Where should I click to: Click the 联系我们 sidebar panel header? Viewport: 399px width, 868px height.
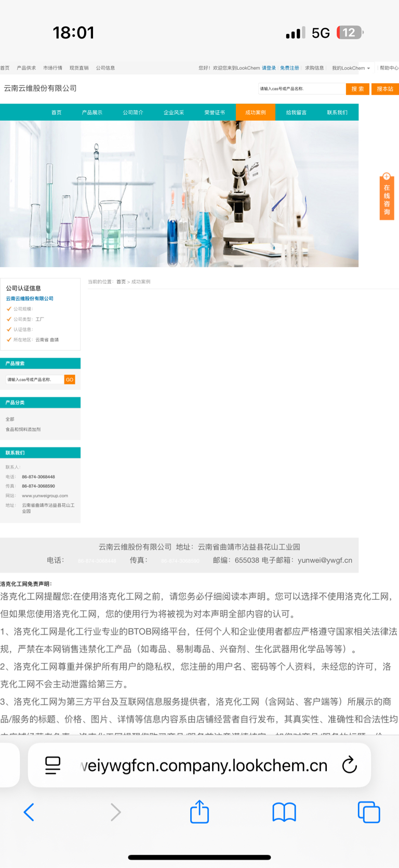coord(40,453)
